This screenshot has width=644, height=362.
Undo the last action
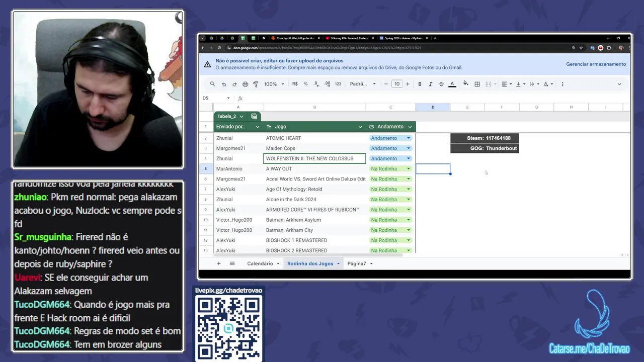click(x=224, y=84)
